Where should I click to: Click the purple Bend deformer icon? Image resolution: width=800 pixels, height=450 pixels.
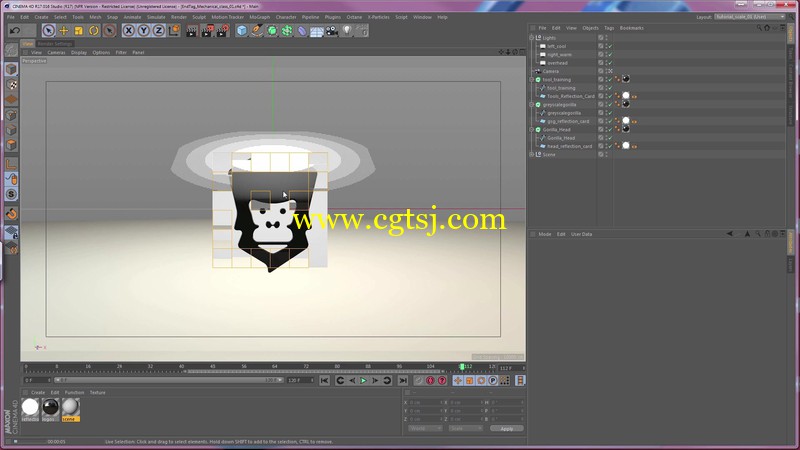pyautogui.click(x=302, y=31)
